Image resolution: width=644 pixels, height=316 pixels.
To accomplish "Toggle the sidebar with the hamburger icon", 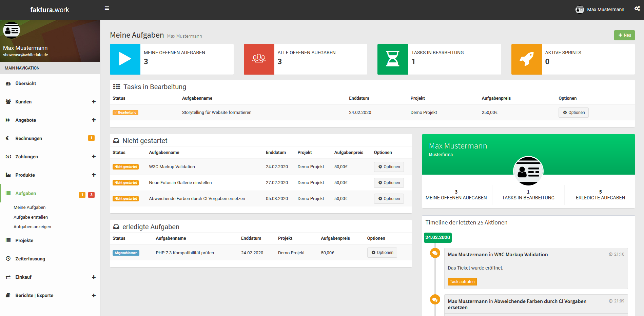I will [107, 8].
